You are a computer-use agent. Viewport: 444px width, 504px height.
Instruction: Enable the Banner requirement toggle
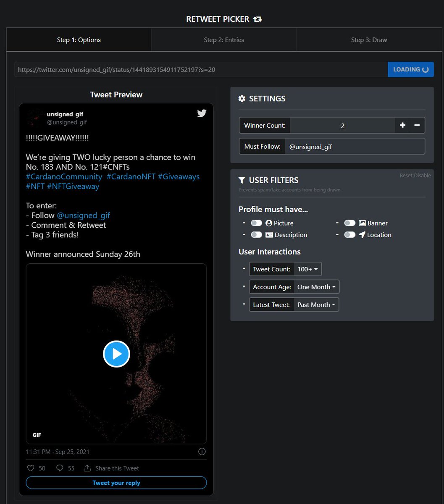349,223
